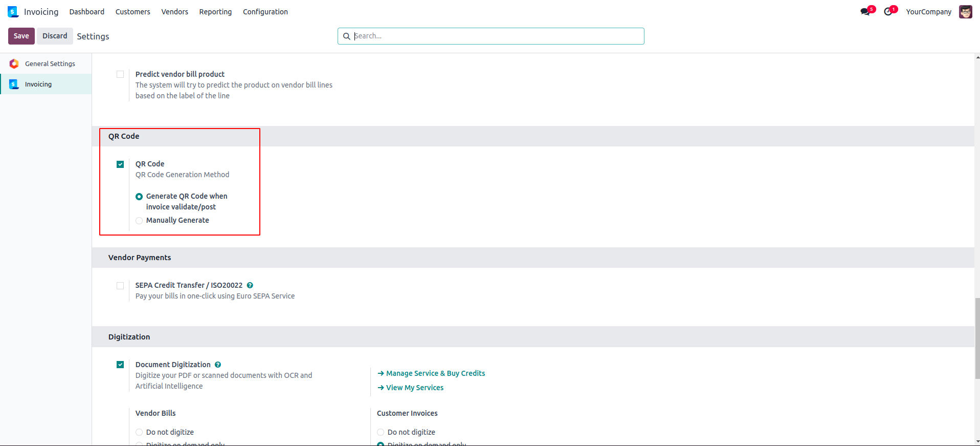The image size is (980, 446).
Task: Select the Manually Generate radio option
Action: coord(139,221)
